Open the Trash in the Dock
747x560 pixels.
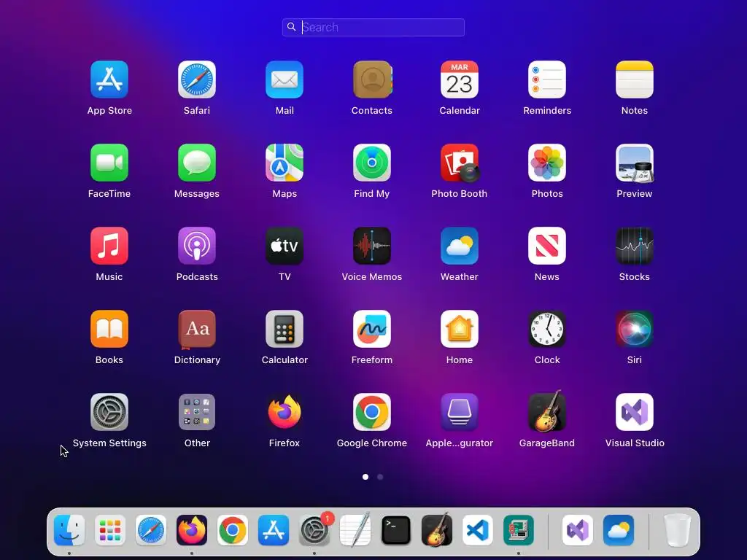pos(677,530)
